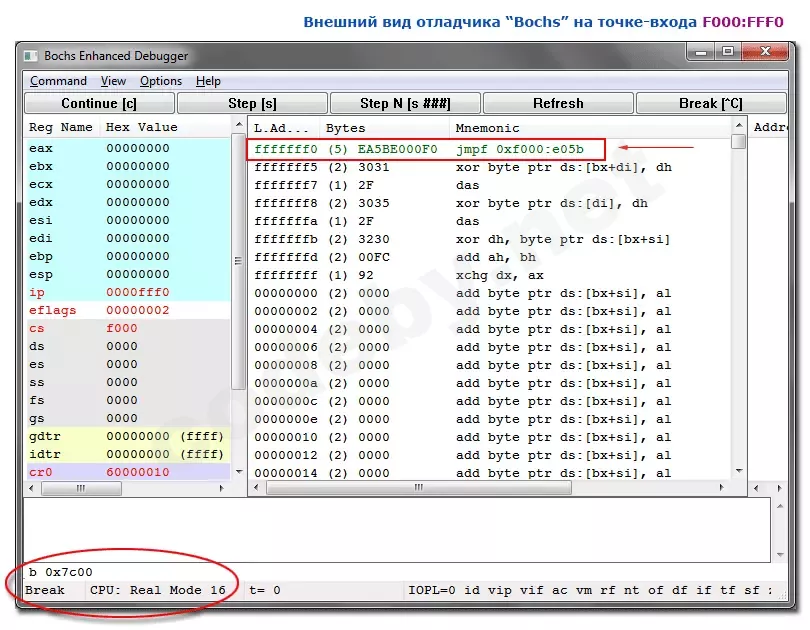Viewport: 810px width, 630px height.
Task: Select the es register row
Action: click(x=127, y=365)
